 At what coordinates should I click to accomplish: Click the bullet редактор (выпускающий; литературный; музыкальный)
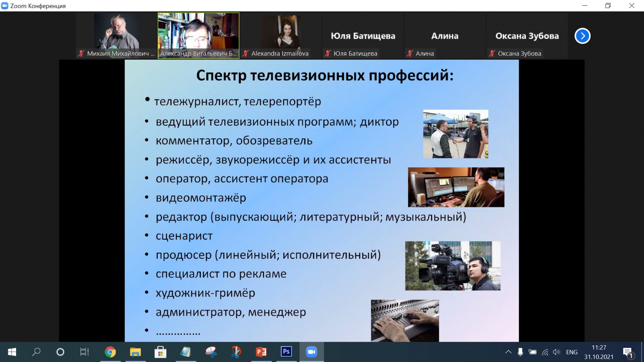coord(311,217)
